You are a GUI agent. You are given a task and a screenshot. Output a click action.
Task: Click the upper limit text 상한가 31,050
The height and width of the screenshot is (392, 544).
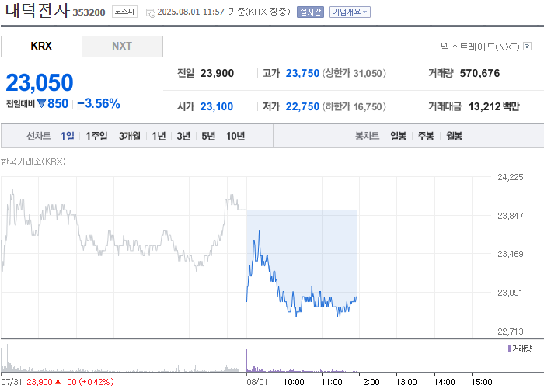pos(354,73)
